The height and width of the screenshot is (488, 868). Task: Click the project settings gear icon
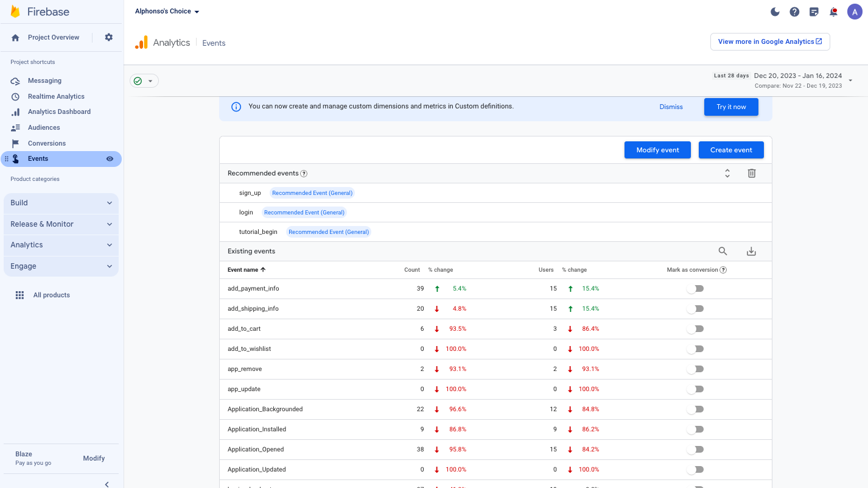pos(108,37)
